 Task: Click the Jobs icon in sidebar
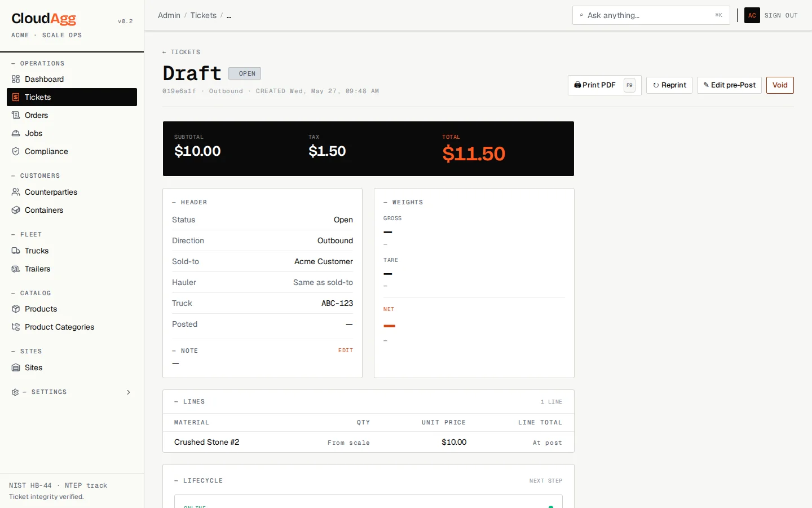[x=16, y=133]
